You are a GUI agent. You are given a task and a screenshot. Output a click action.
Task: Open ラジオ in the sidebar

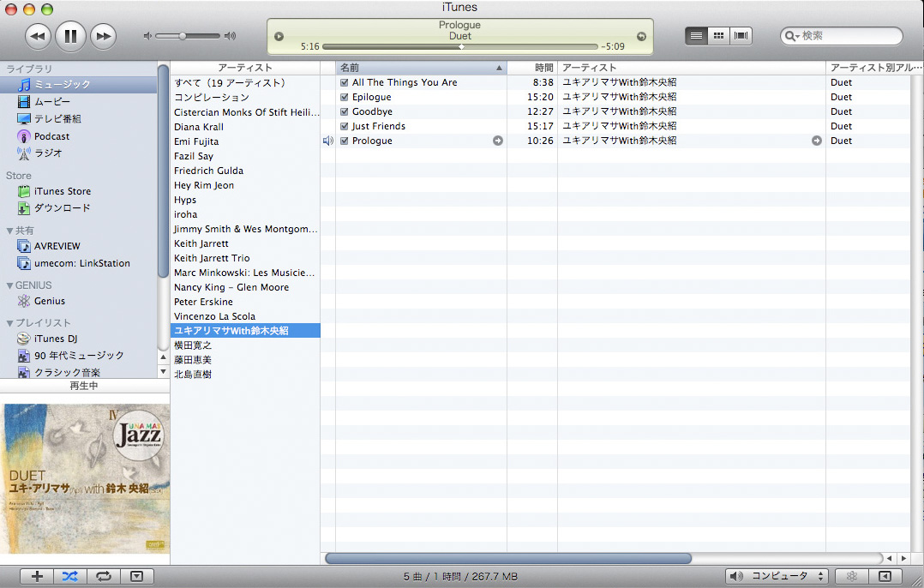tap(40, 153)
